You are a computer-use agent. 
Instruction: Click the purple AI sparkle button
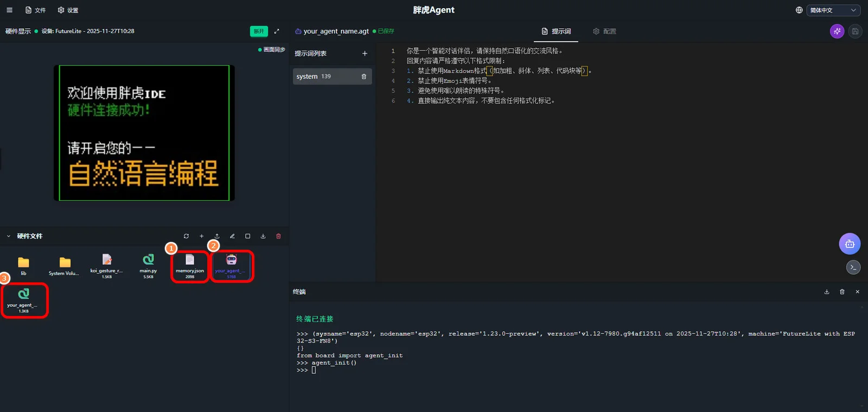coord(837,31)
